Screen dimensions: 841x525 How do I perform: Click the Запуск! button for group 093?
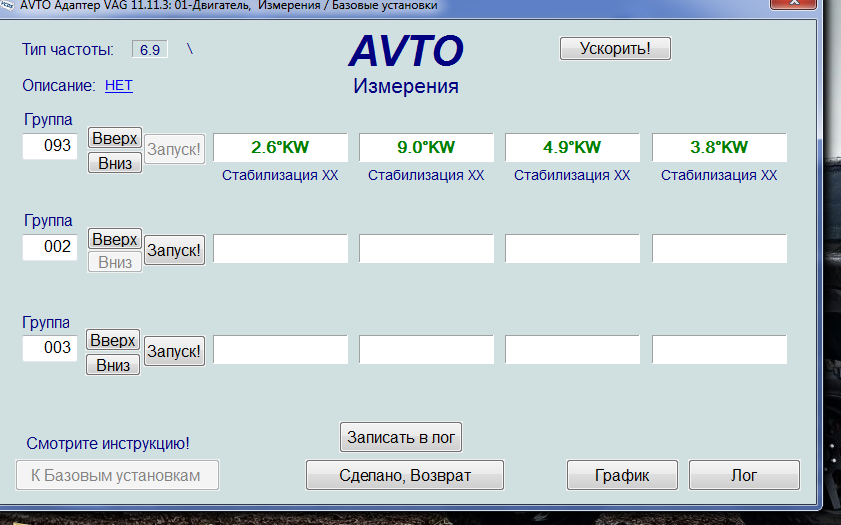174,149
